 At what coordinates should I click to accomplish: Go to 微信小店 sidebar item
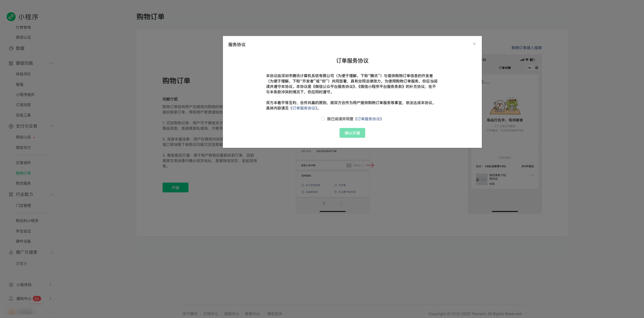point(24,137)
